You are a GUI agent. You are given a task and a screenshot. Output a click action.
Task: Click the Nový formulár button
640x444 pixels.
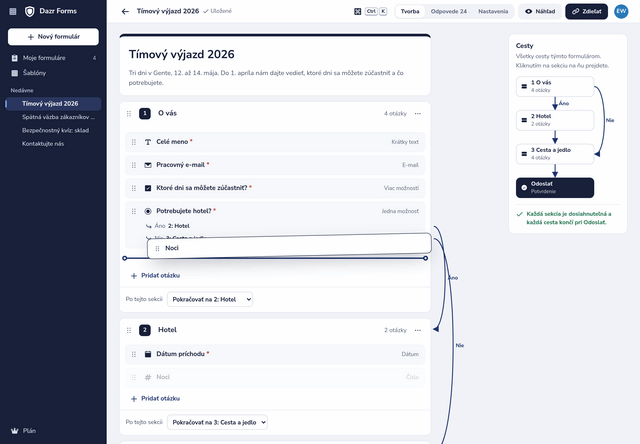pyautogui.click(x=53, y=37)
